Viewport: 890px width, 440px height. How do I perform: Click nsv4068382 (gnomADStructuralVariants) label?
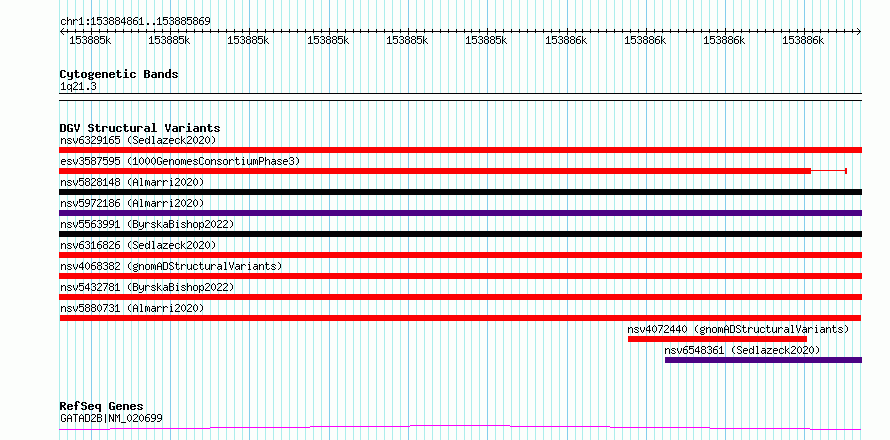click(x=171, y=266)
